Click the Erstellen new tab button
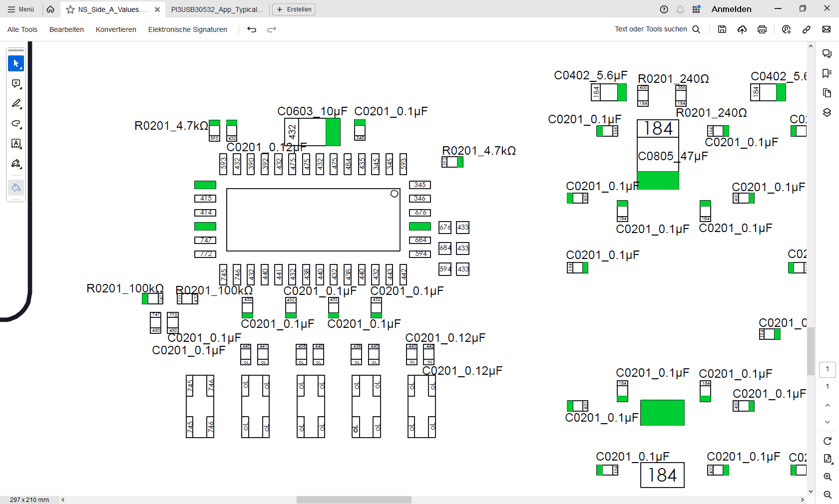This screenshot has height=504, width=839. pyautogui.click(x=294, y=9)
